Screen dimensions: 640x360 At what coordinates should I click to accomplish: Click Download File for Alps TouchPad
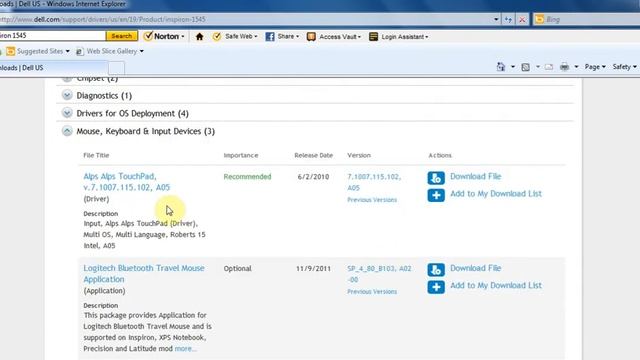[476, 176]
